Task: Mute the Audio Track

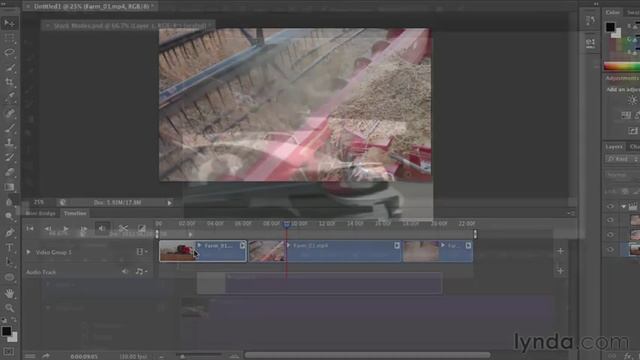Action: [x=125, y=271]
